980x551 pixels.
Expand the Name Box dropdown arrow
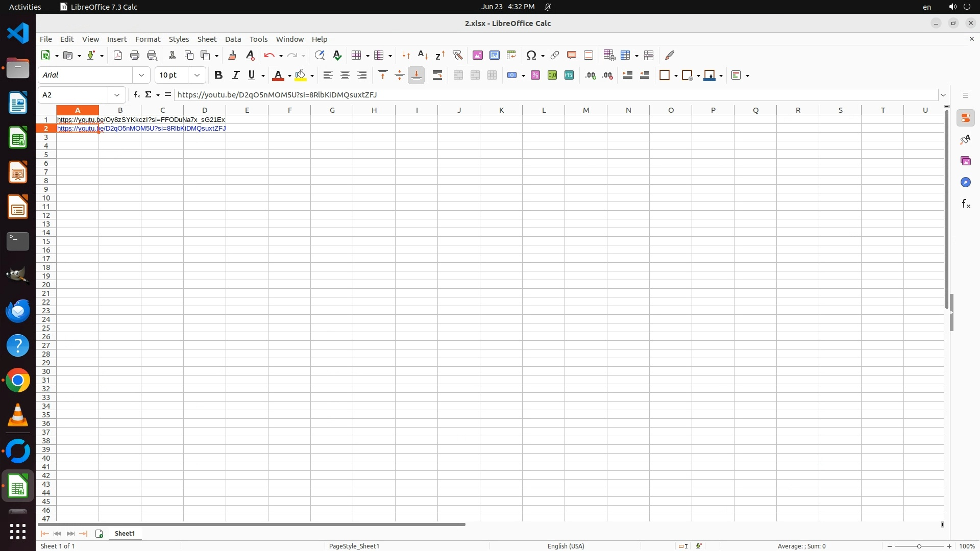(117, 95)
